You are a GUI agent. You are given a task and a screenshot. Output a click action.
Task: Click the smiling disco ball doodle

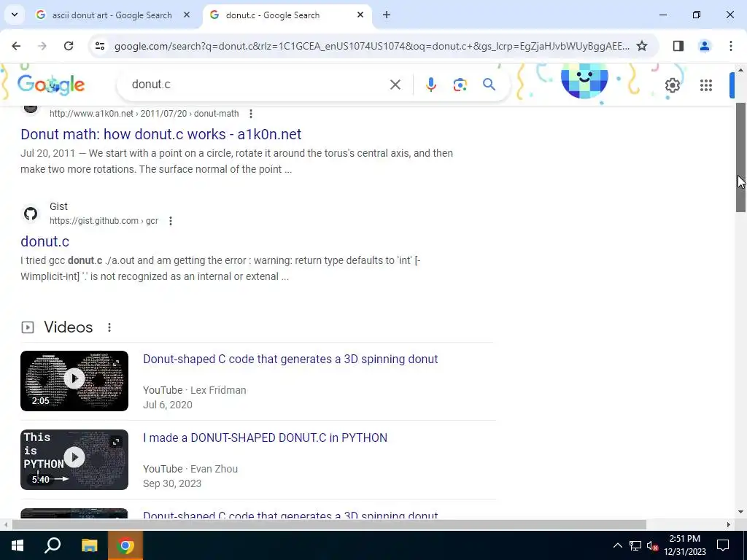pos(584,80)
